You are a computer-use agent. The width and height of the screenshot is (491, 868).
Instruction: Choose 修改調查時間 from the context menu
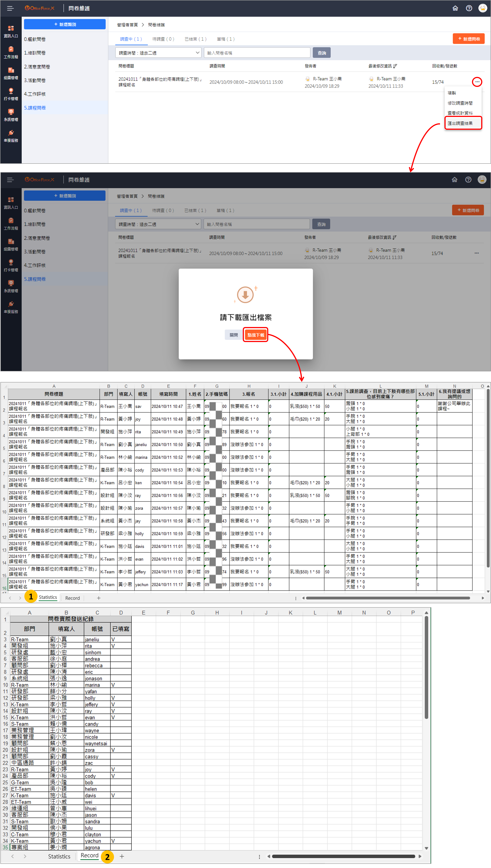[460, 103]
